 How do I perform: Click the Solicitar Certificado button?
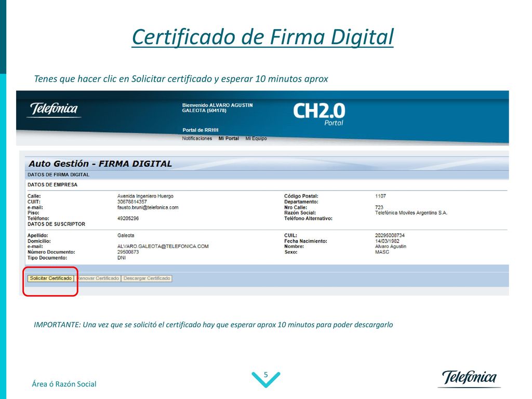click(50, 278)
